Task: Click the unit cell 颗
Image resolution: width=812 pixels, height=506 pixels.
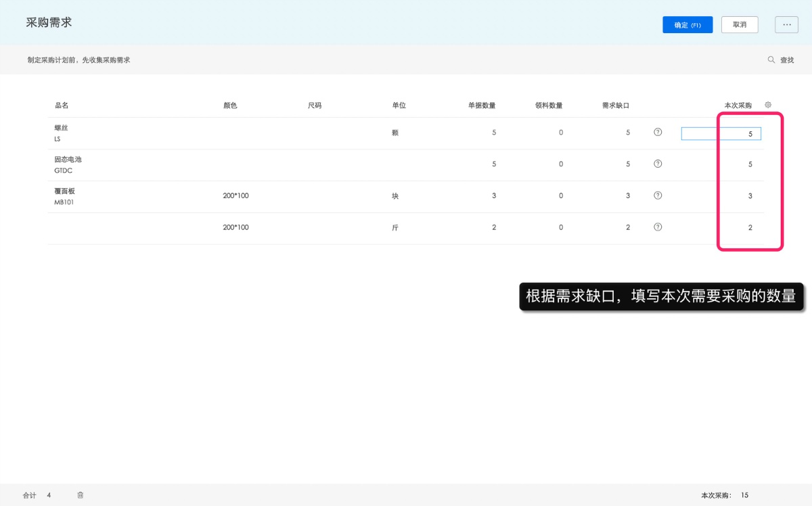Action: 395,133
